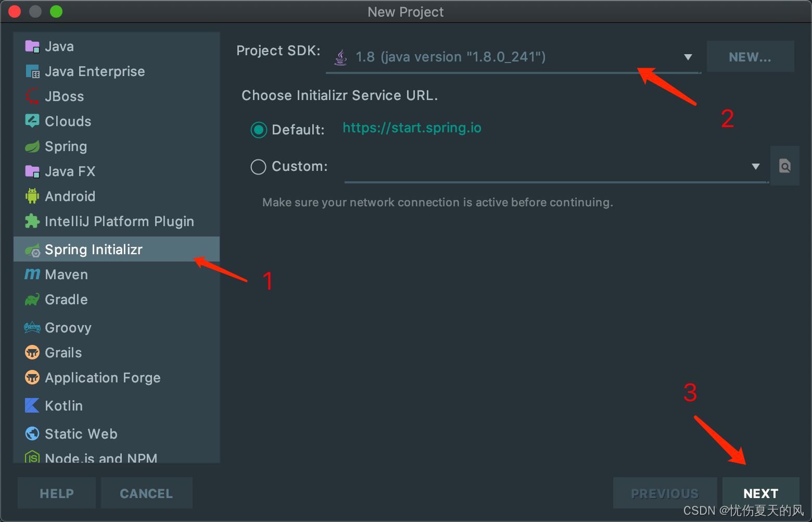Viewport: 812px width, 522px height.
Task: Click the Static Web globe icon
Action: tap(32, 433)
